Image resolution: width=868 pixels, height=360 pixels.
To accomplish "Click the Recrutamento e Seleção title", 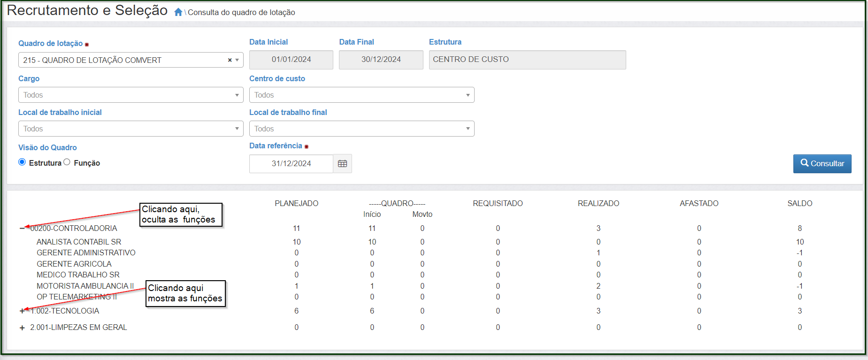I will (x=87, y=10).
